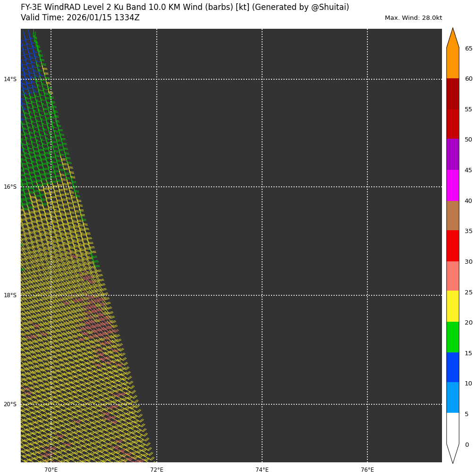Click the magenta 40–45 kt colorbar segment
Viewport: 476px width, 476px height.
(x=452, y=185)
